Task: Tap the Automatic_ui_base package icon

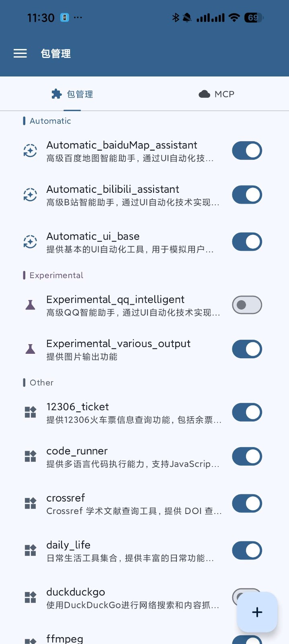Action: [x=30, y=242]
